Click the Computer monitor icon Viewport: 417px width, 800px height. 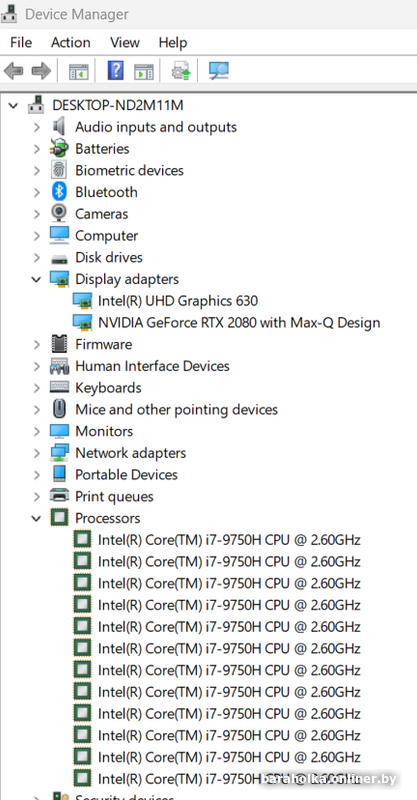pos(59,235)
